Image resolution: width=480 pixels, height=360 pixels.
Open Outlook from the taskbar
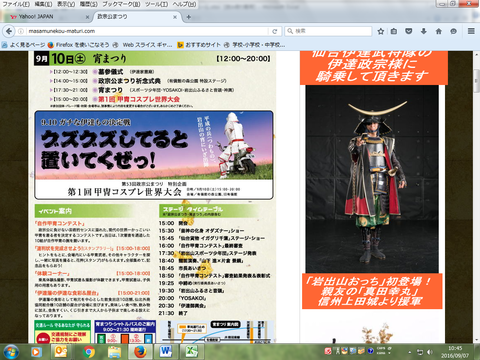[61, 352]
